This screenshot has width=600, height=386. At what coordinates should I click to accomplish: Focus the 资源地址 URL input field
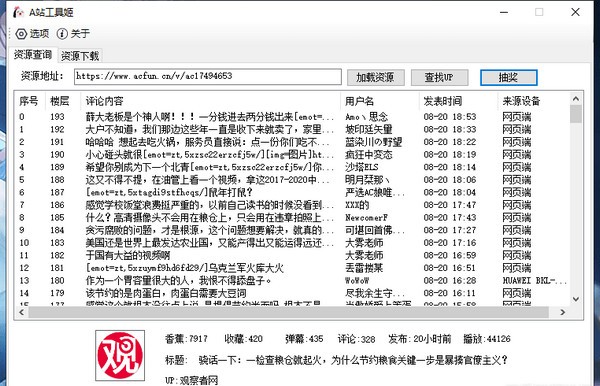point(208,77)
